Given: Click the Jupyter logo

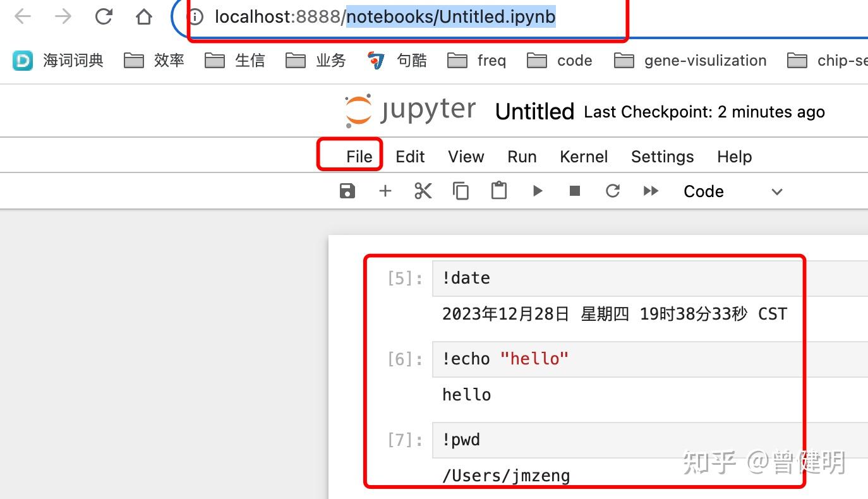Looking at the screenshot, I should pos(410,111).
